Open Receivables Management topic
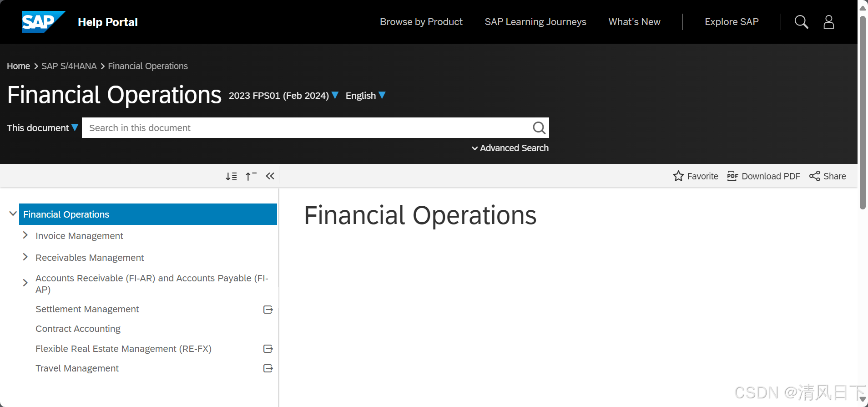 pyautogui.click(x=90, y=258)
